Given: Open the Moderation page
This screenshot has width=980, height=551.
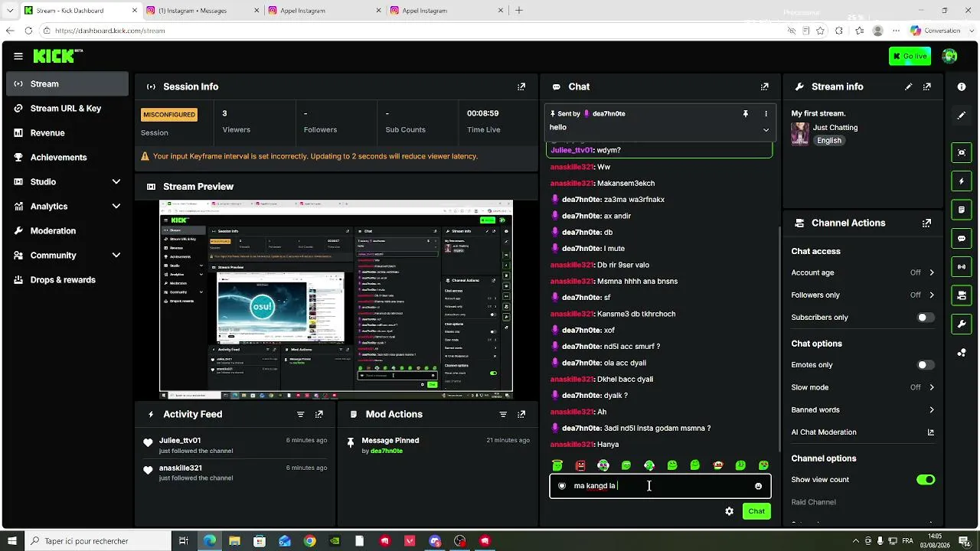Looking at the screenshot, I should pos(67,231).
